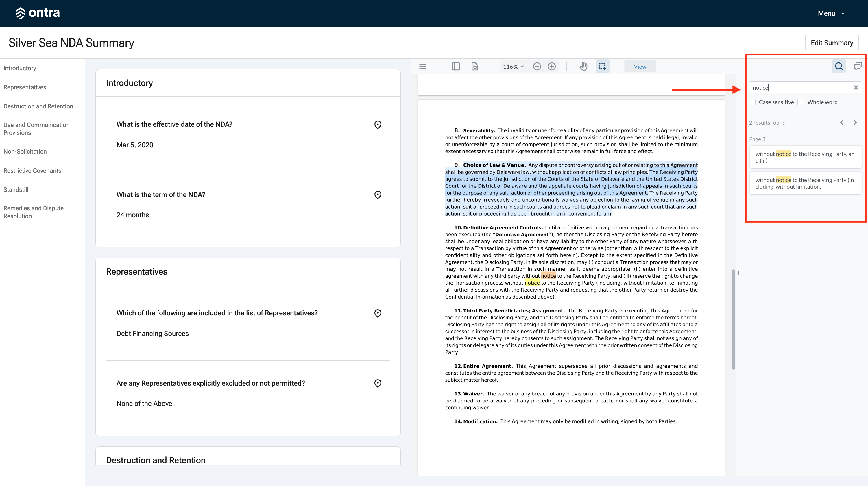Navigate to Standstill section in sidebar
Image resolution: width=868 pixels, height=486 pixels.
pos(16,189)
